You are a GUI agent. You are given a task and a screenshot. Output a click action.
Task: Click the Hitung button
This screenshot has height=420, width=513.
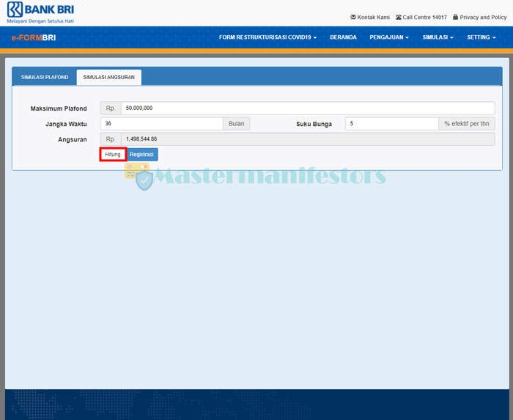(x=113, y=155)
